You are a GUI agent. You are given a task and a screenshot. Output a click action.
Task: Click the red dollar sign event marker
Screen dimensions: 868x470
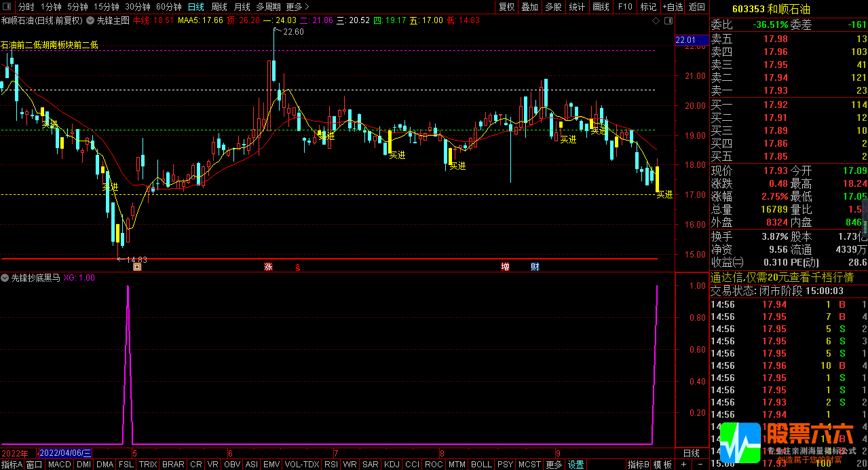pyautogui.click(x=297, y=268)
